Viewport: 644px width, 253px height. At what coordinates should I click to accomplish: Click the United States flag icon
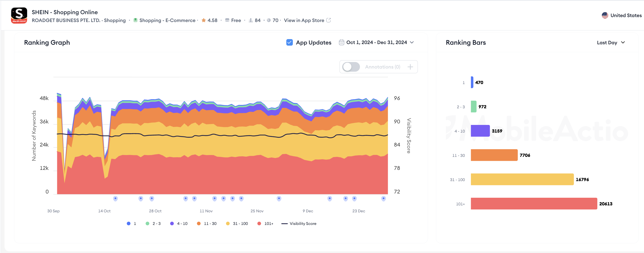pyautogui.click(x=605, y=16)
